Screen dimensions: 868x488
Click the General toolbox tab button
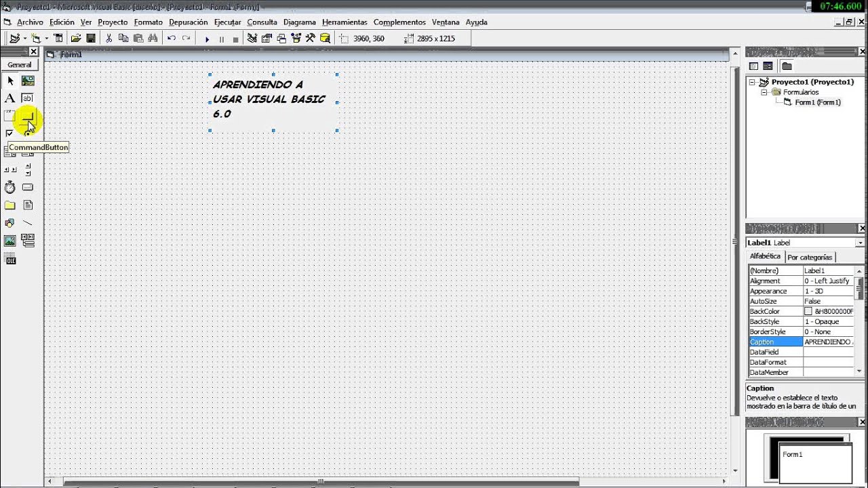pos(20,65)
